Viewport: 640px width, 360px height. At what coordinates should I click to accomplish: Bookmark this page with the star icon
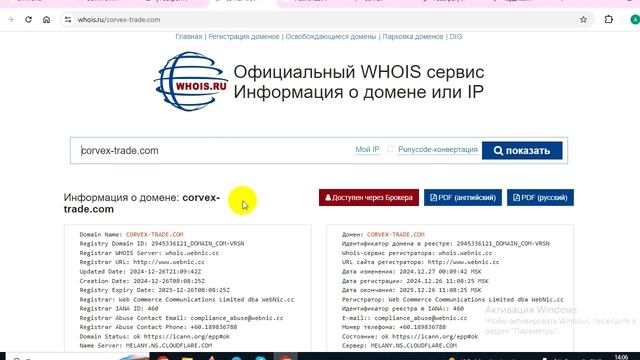(583, 20)
